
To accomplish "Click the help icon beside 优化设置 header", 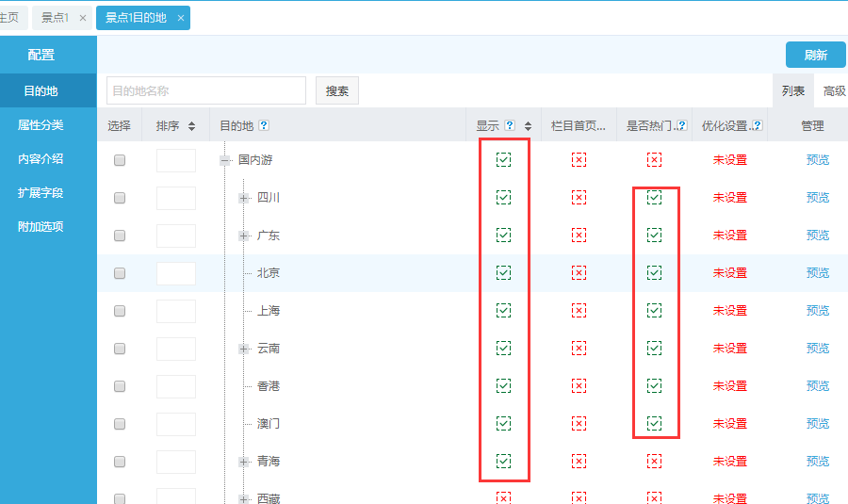I will tap(756, 126).
